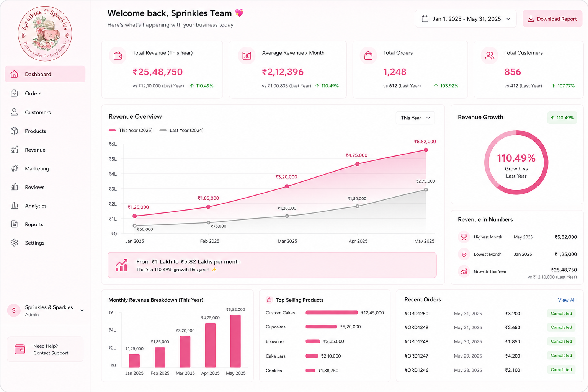Open the This Year dropdown in Revenue Overview
588x392 pixels.
[x=415, y=118]
